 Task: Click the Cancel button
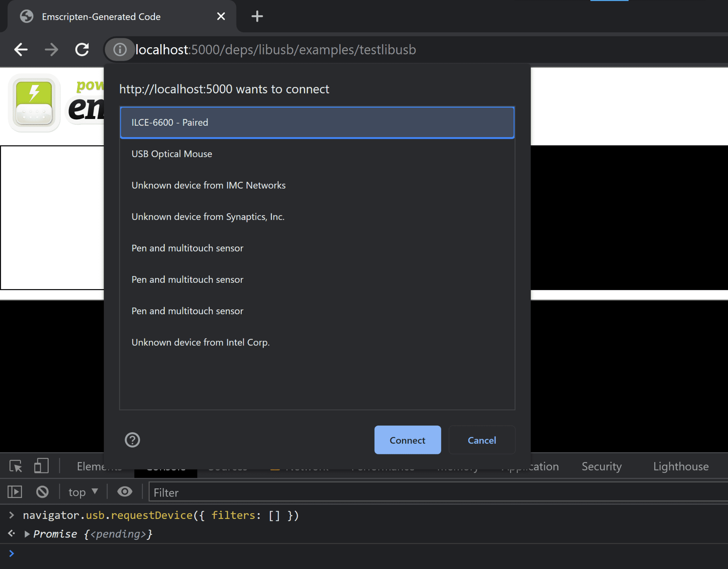(x=482, y=440)
